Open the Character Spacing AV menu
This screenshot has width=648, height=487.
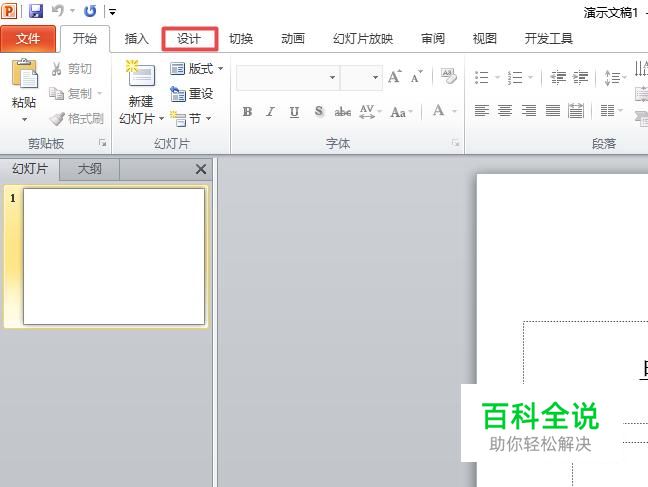(369, 112)
